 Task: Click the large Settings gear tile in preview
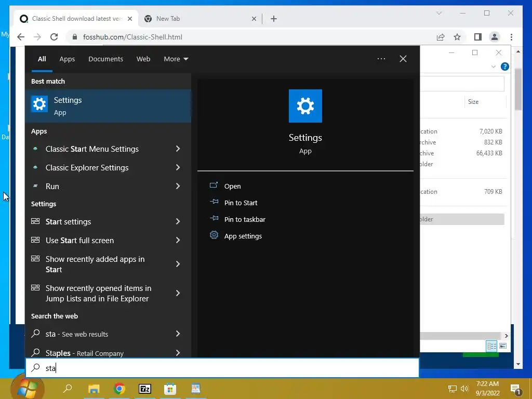(305, 106)
